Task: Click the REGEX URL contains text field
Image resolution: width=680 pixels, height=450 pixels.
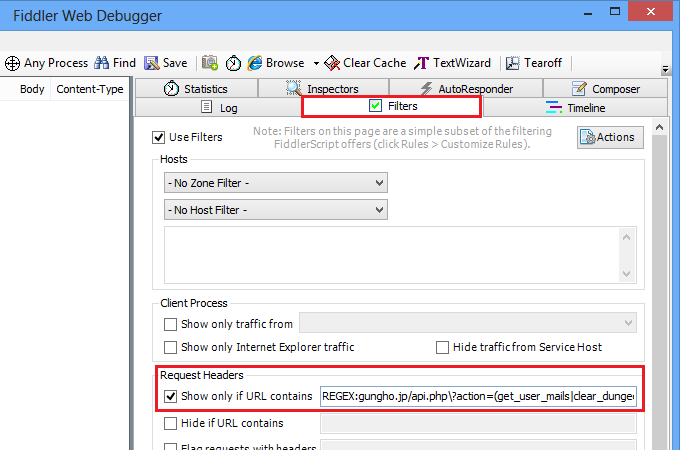Action: point(477,396)
